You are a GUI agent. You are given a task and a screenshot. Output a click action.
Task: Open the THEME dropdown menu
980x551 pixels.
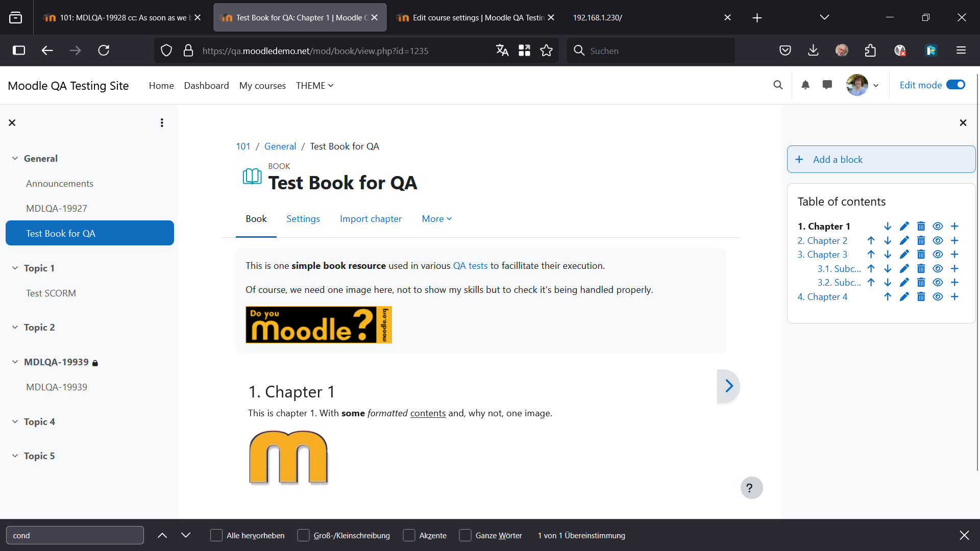(314, 85)
